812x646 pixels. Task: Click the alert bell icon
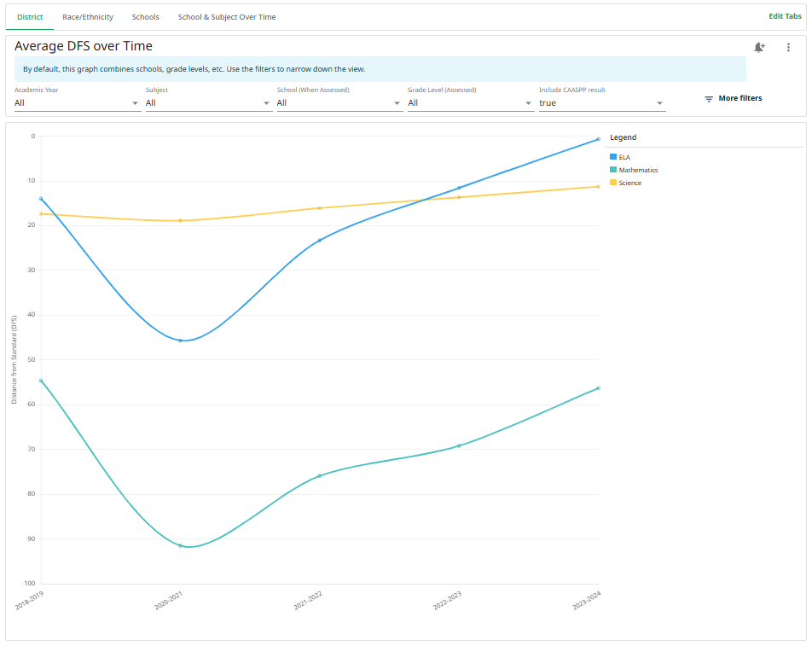(759, 47)
